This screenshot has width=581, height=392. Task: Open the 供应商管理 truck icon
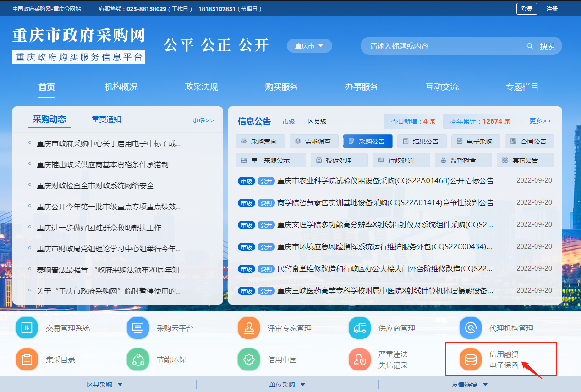pyautogui.click(x=360, y=328)
